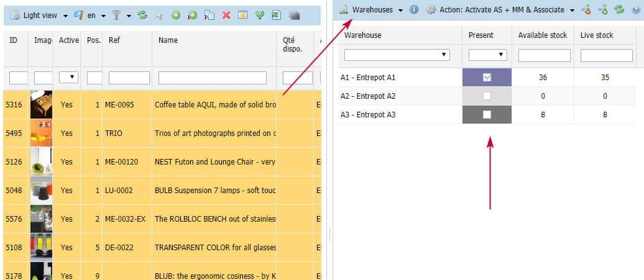Viewport: 644px width, 280px height.
Task: Click the green refresh icon in product toolbar
Action: tap(143, 16)
